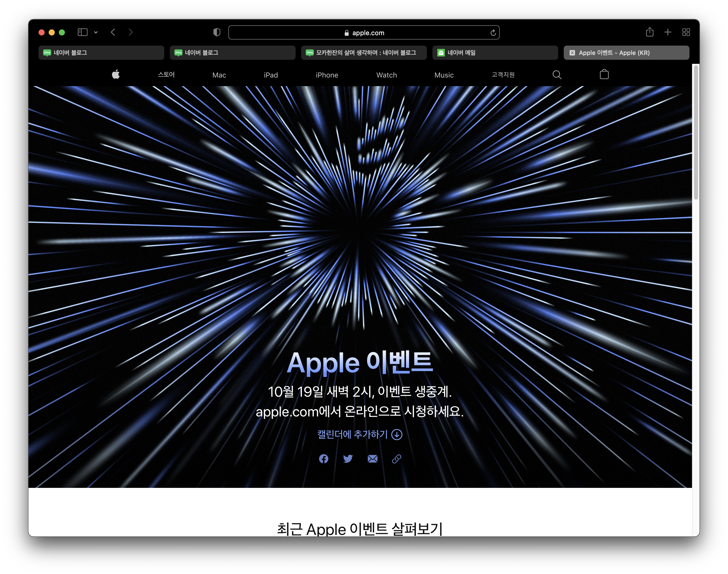
Task: Toggle the Safari sidebar
Action: point(83,32)
